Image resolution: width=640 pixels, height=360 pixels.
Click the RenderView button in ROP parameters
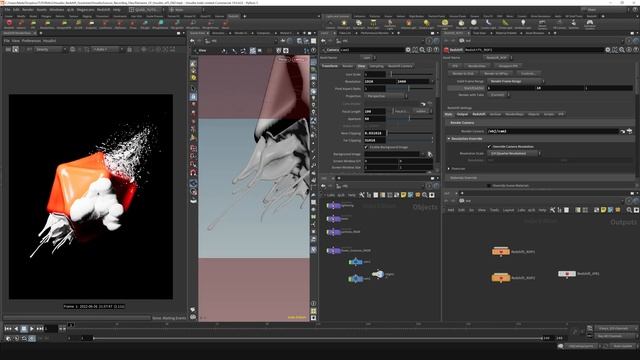[477, 66]
